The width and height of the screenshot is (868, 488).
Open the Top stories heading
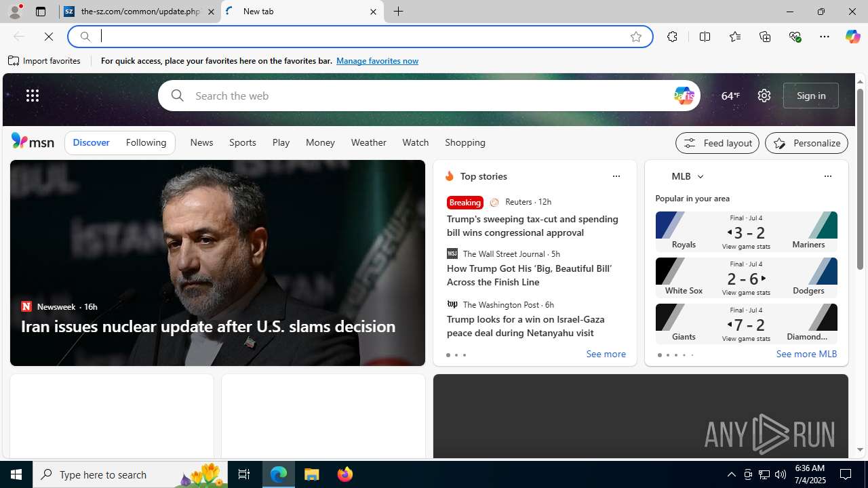tap(484, 176)
